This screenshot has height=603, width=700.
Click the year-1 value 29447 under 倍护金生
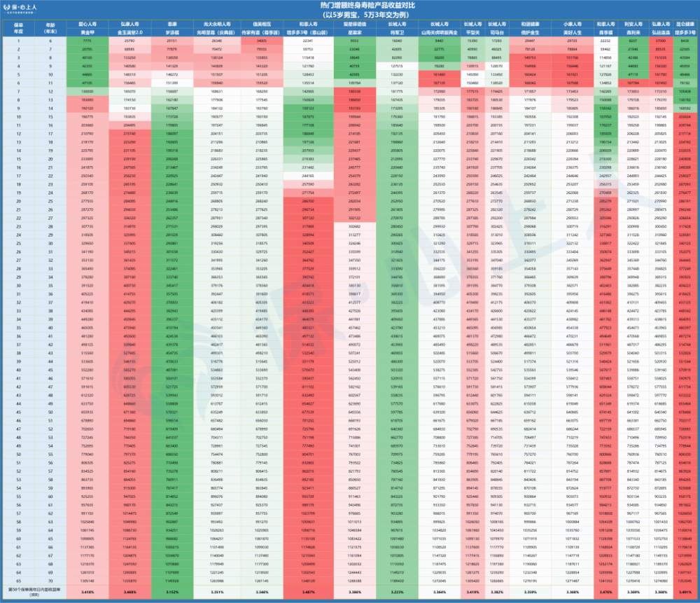pyautogui.click(x=530, y=41)
